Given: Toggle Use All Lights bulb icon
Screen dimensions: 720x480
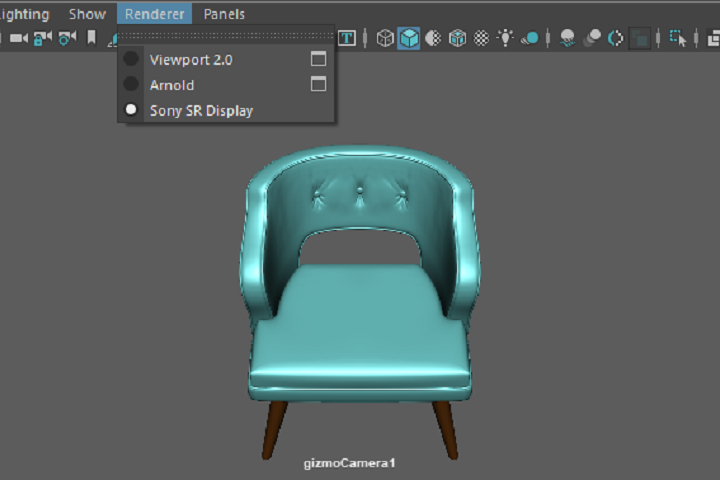Looking at the screenshot, I should click(x=505, y=38).
